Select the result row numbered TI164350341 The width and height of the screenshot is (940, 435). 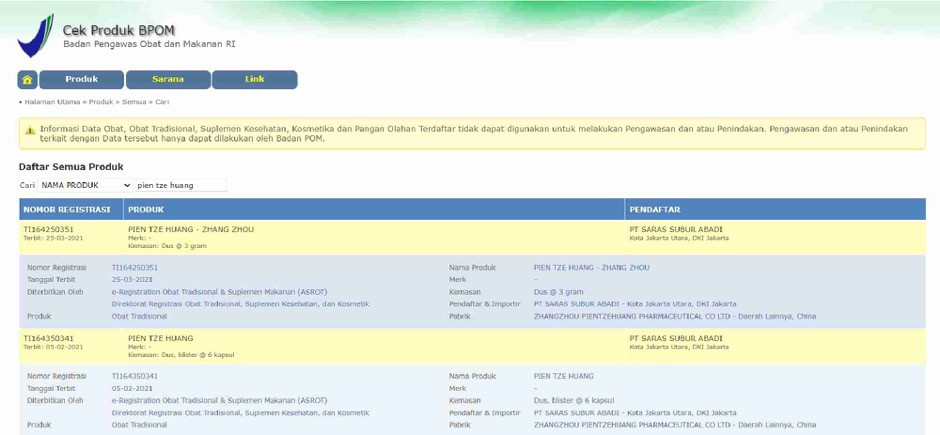48,339
